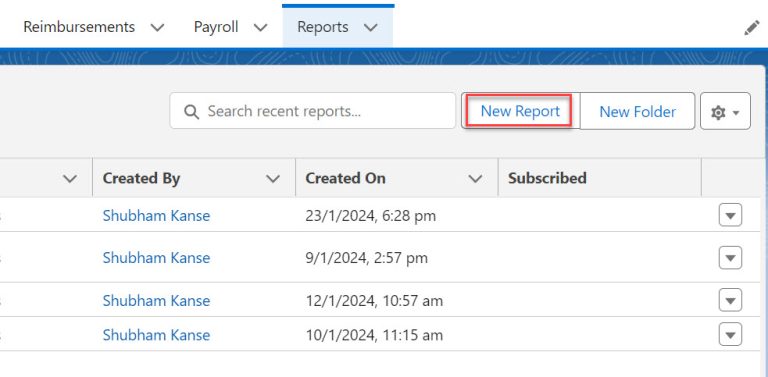This screenshot has height=377, width=768.
Task: Sort by the Created On column
Action: (345, 178)
